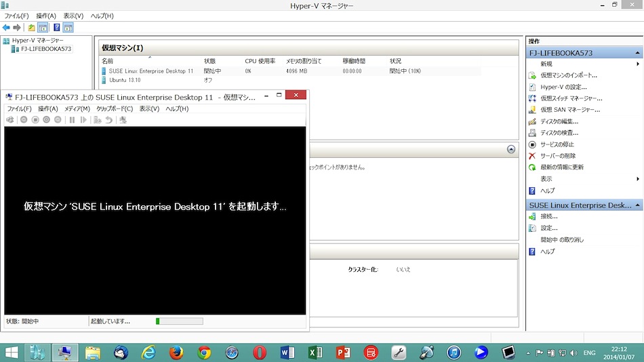The width and height of the screenshot is (644, 362).
Task: Toggle the action pane toolbar icon
Action: pos(68,28)
